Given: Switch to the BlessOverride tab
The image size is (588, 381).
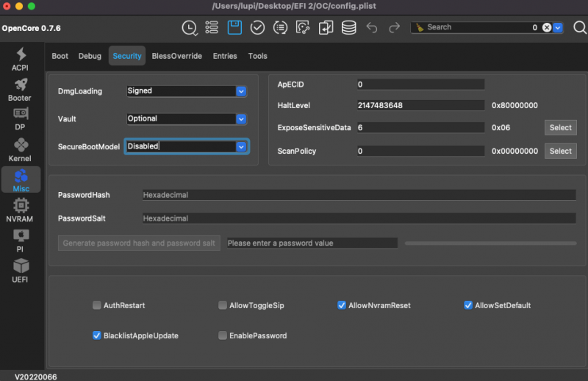Looking at the screenshot, I should click(x=176, y=56).
